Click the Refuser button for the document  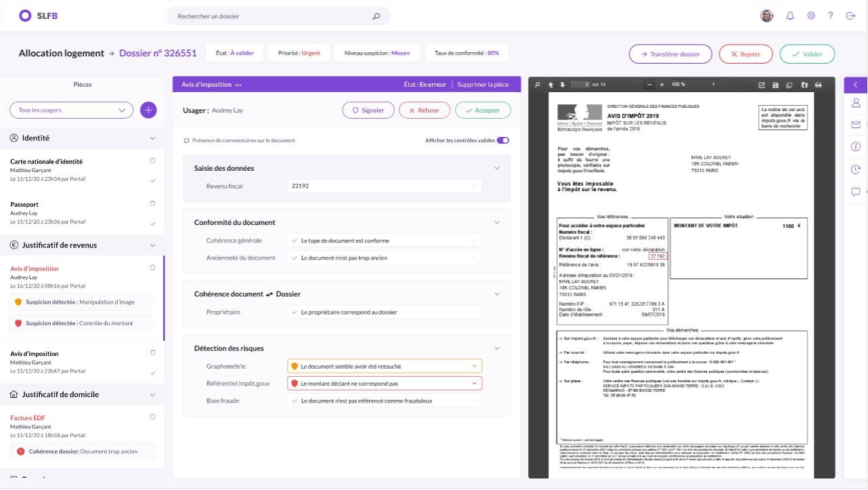(424, 110)
